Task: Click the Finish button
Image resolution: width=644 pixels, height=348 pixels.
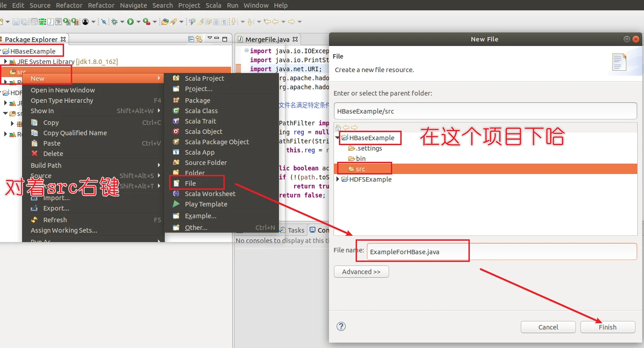Action: tap(607, 327)
